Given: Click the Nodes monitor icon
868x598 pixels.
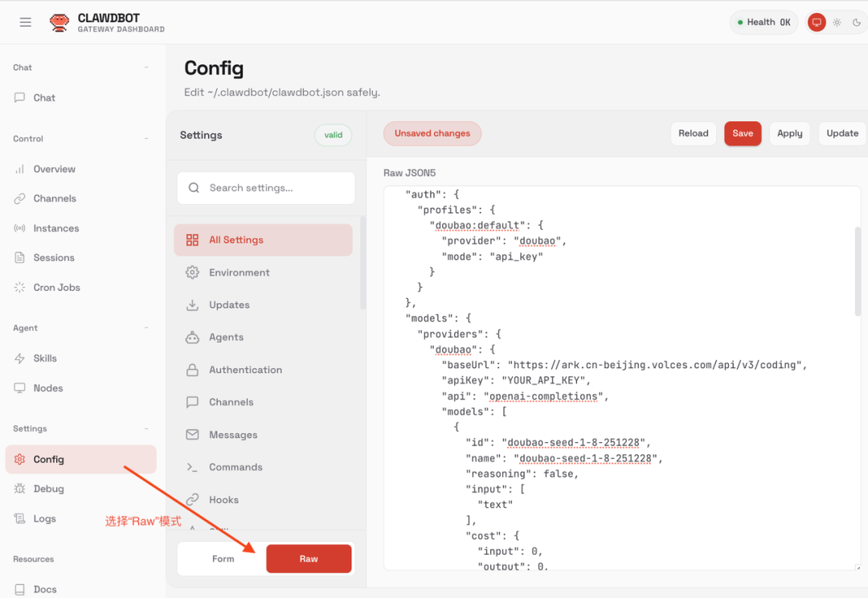Looking at the screenshot, I should (x=19, y=388).
